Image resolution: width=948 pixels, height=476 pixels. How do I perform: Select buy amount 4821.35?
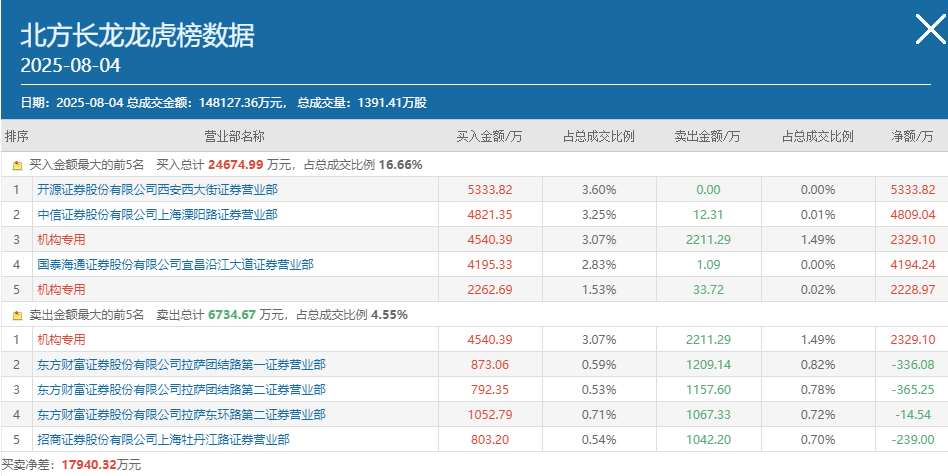[x=490, y=215]
